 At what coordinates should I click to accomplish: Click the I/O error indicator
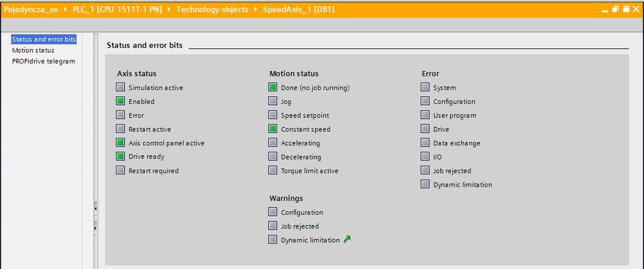point(425,156)
